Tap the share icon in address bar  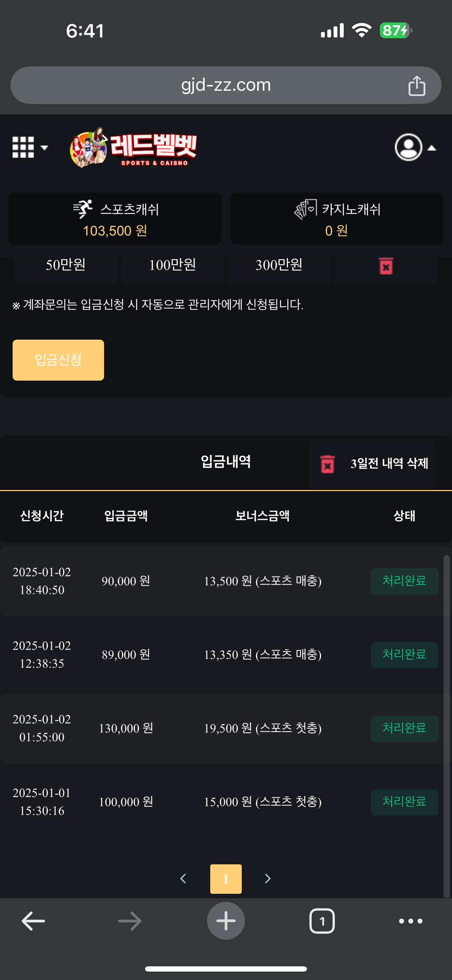pyautogui.click(x=417, y=86)
